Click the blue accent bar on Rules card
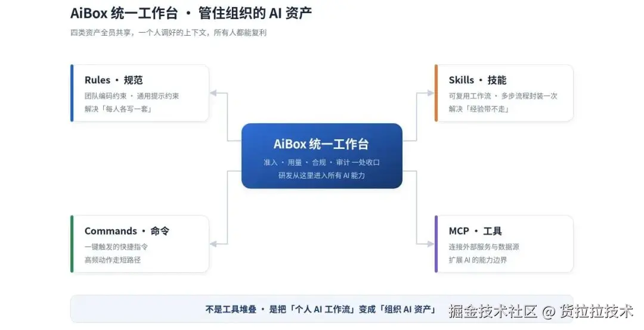This screenshot has width=644, height=330. click(x=72, y=93)
